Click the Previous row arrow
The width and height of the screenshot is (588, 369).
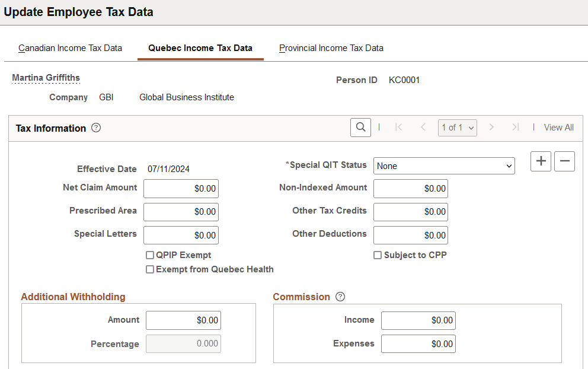point(422,127)
